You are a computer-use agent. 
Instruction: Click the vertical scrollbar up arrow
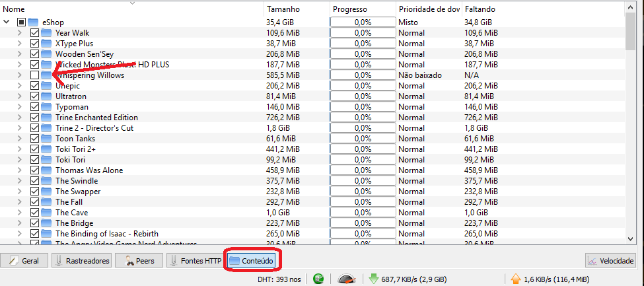[x=630, y=7]
